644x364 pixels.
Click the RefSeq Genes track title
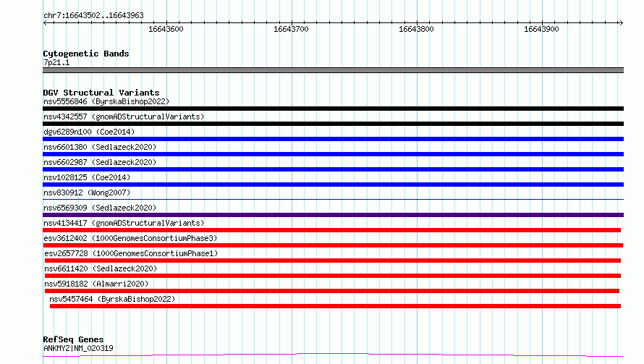point(73,339)
